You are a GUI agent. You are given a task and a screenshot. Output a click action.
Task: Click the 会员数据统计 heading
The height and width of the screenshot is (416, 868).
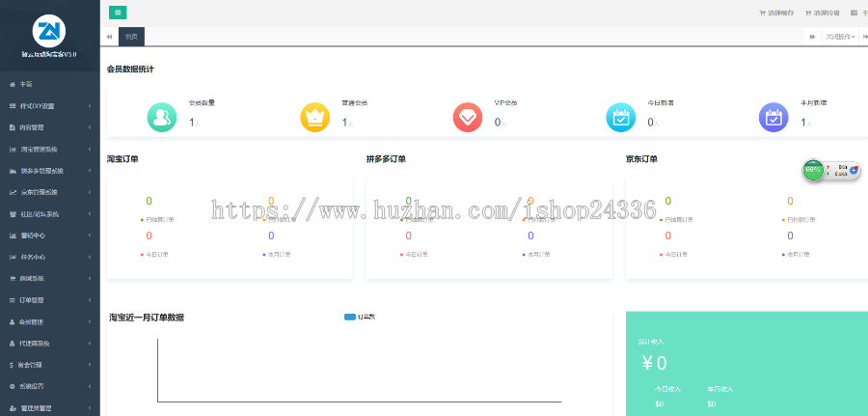(x=130, y=69)
